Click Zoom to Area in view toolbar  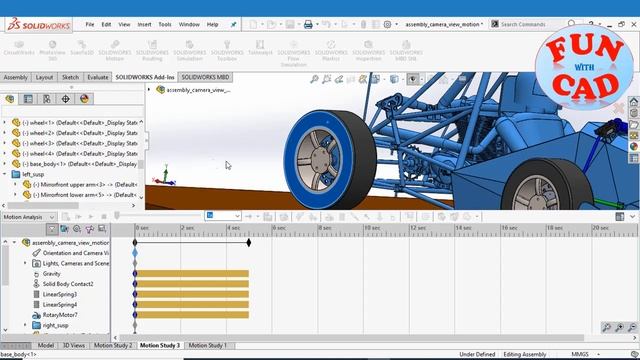pos(327,79)
